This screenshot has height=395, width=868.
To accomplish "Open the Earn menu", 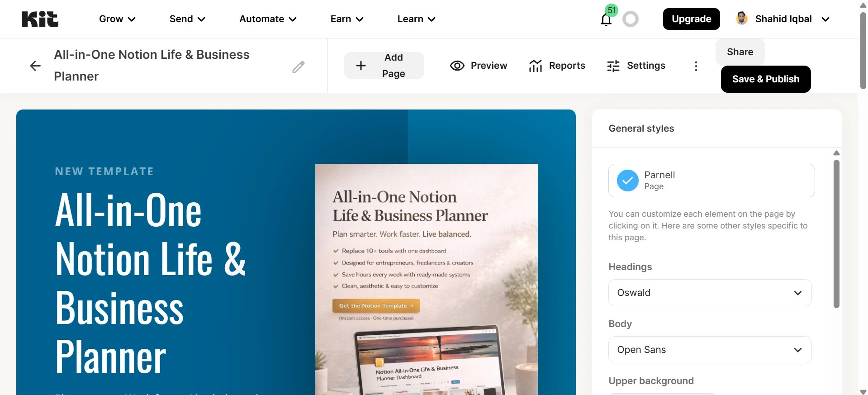I will click(x=347, y=19).
